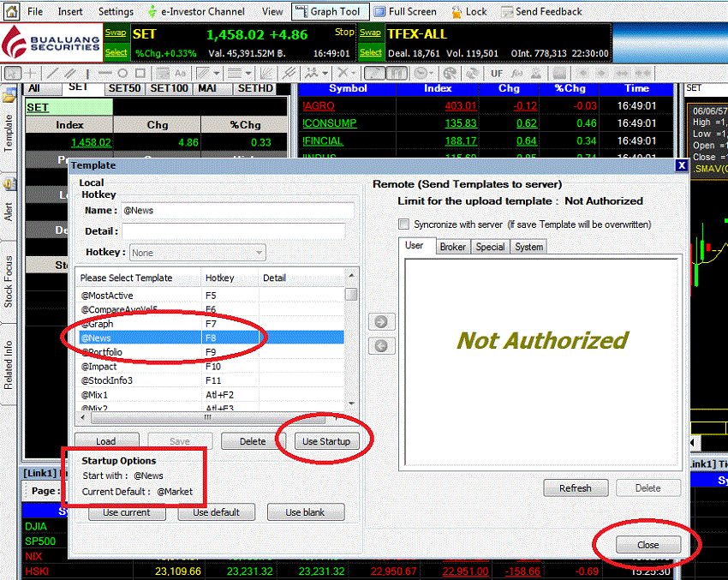This screenshot has width=728, height=580.
Task: Toggle the Syncronize with server checkbox
Action: (x=404, y=224)
